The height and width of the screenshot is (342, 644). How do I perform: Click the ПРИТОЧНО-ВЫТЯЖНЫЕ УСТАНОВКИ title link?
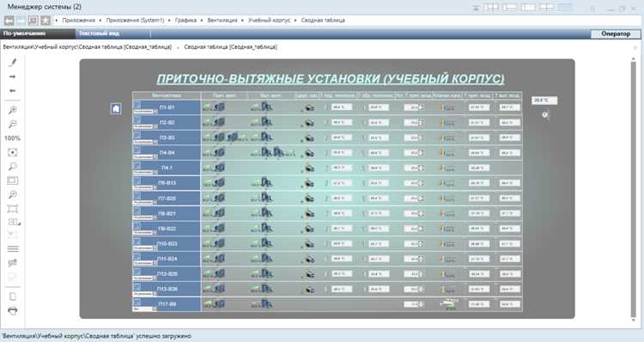tap(331, 78)
